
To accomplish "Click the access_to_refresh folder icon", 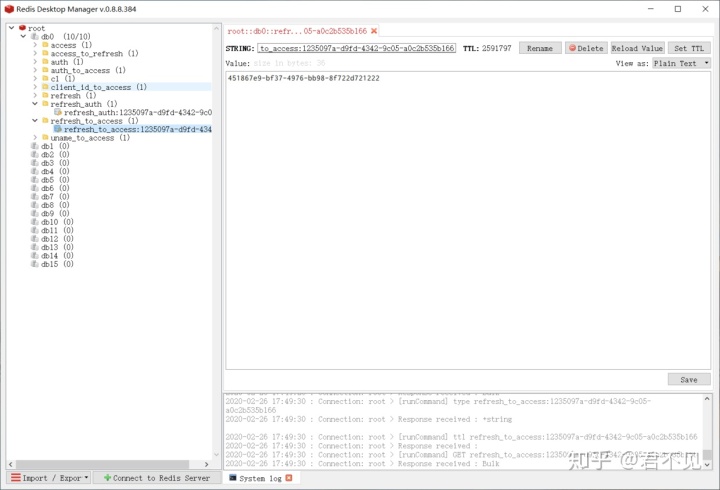I will coord(45,53).
